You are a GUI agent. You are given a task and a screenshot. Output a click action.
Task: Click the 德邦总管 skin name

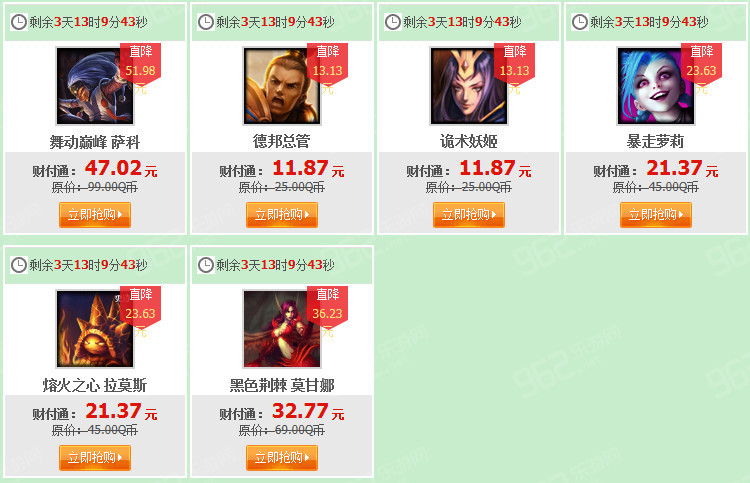[x=282, y=142]
